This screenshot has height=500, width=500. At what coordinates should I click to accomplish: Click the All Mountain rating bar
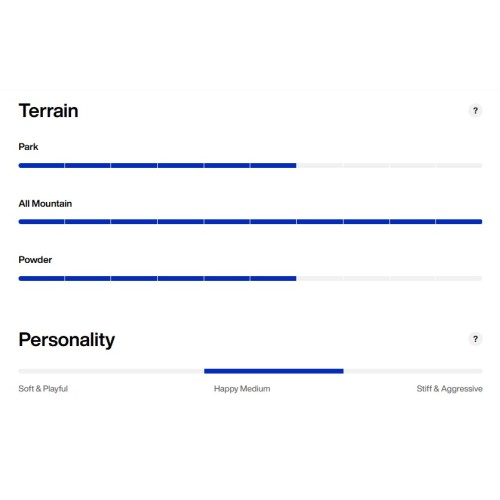(x=250, y=222)
